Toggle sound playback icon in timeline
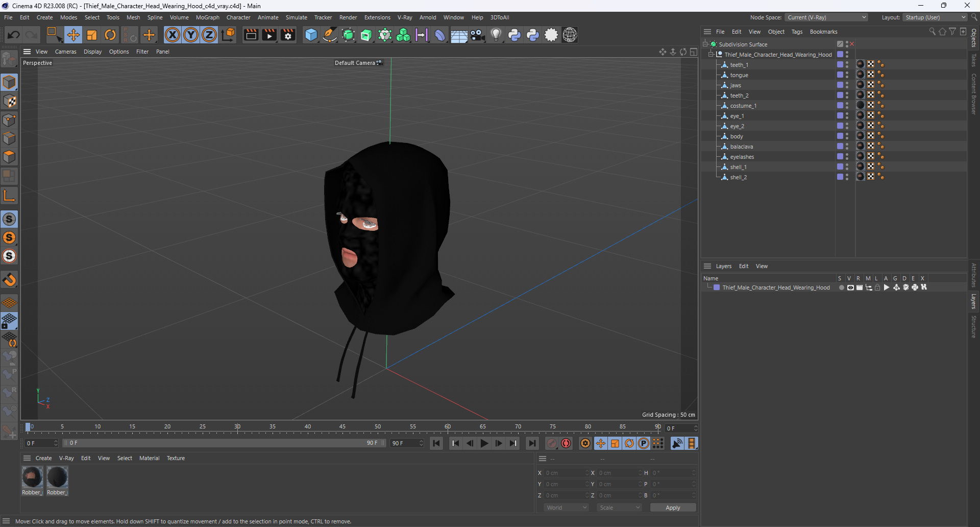The width and height of the screenshot is (980, 527). click(677, 443)
